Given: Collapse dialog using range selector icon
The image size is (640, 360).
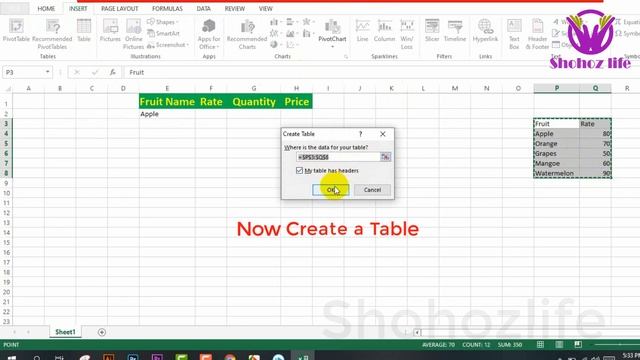Looking at the screenshot, I should [385, 157].
